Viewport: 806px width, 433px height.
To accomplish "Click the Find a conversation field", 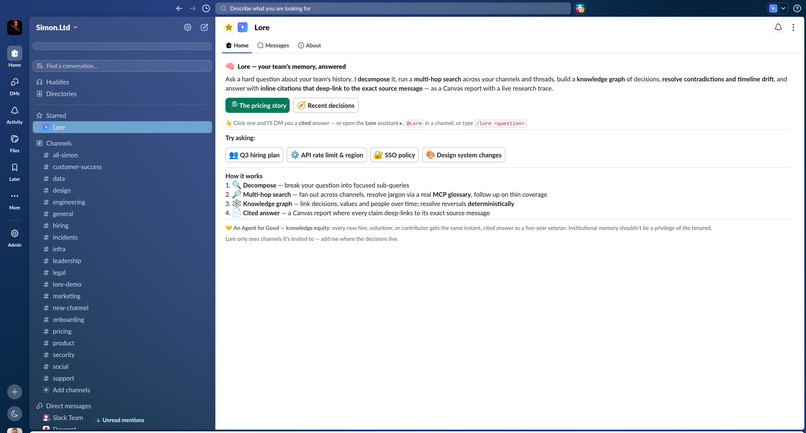I will coord(122,66).
